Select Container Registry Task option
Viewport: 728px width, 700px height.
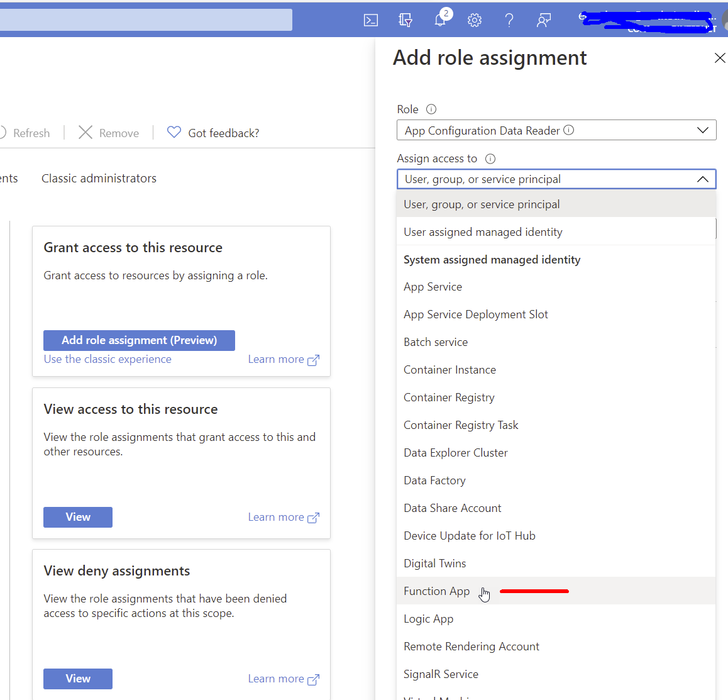(x=556, y=425)
